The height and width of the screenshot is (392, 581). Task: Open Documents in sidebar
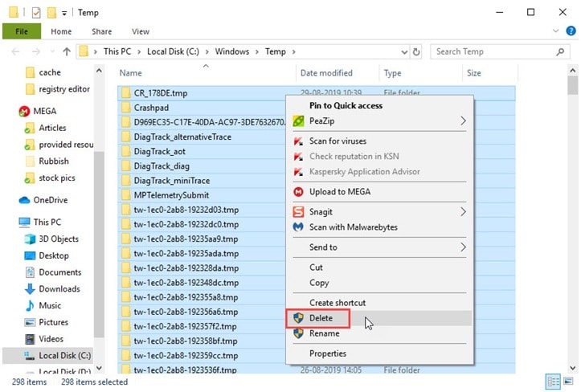(60, 272)
